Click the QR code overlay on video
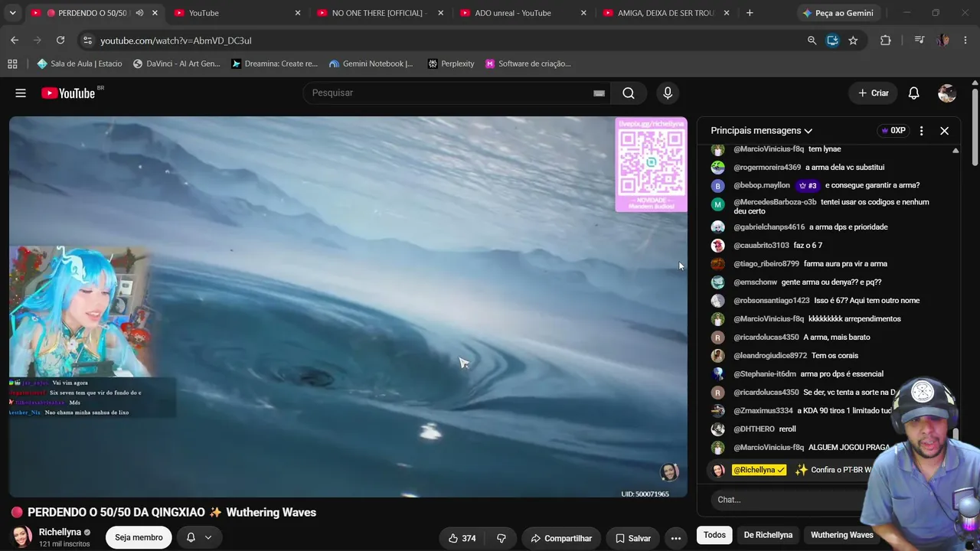Viewport: 980px width, 551px height. (x=651, y=165)
